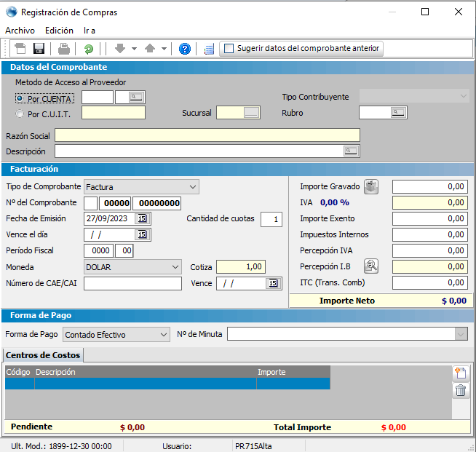This screenshot has height=452, width=476.
Task: Delete cost center with the trash icon
Action: pos(460,390)
